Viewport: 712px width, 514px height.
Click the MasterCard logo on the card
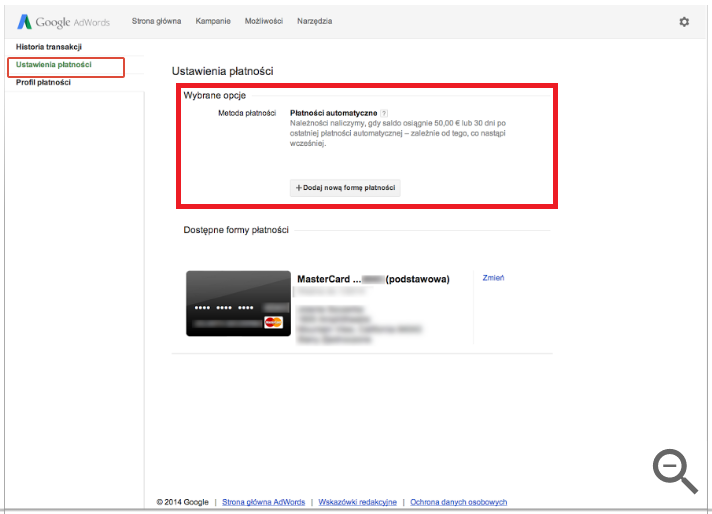[x=273, y=322]
